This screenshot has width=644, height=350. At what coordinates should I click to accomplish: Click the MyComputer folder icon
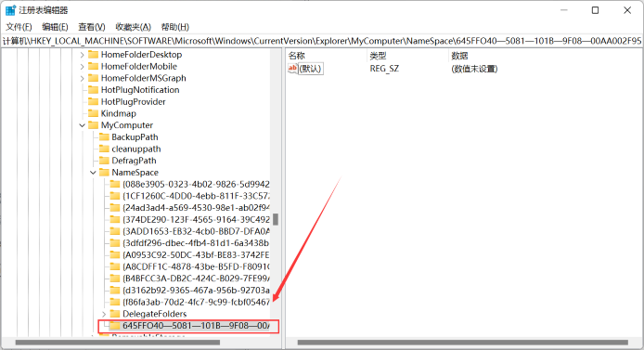pos(94,125)
